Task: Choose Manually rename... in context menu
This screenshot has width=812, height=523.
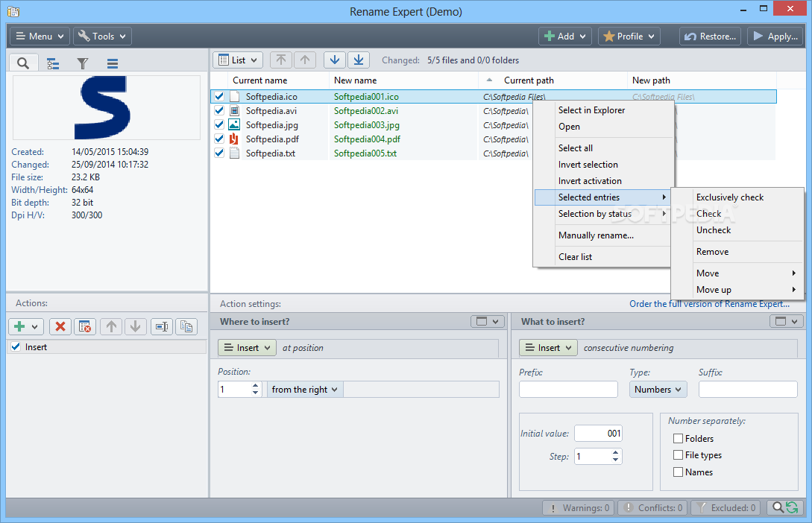Action: (596, 235)
